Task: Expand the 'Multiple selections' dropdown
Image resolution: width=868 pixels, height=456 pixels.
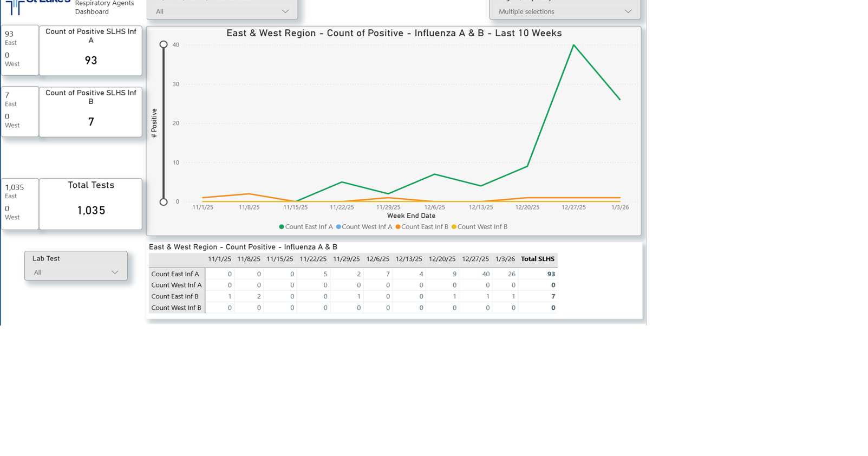Action: coord(565,11)
